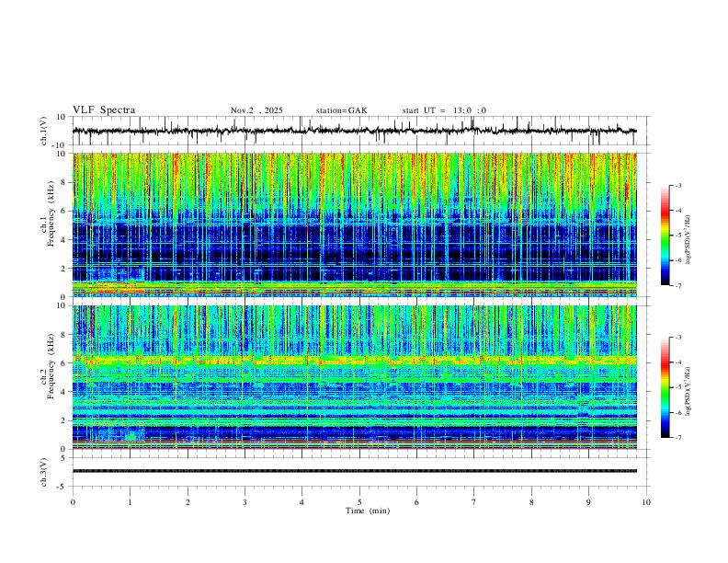Click the date "Nov.2 , 2025"
The image size is (728, 563).
pos(256,110)
